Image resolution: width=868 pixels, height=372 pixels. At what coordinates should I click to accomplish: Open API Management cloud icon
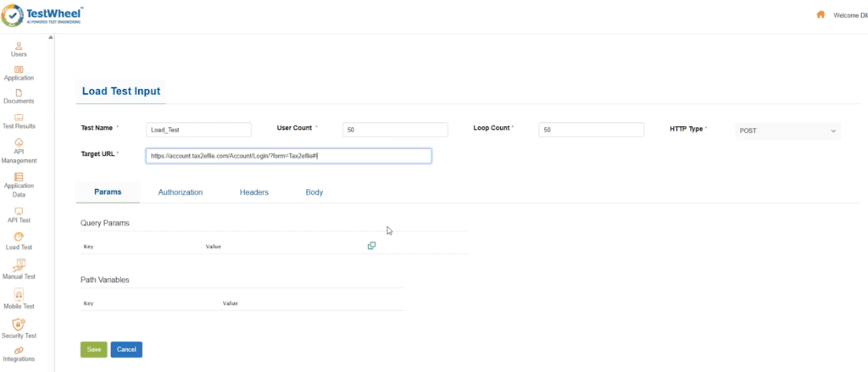tap(19, 142)
